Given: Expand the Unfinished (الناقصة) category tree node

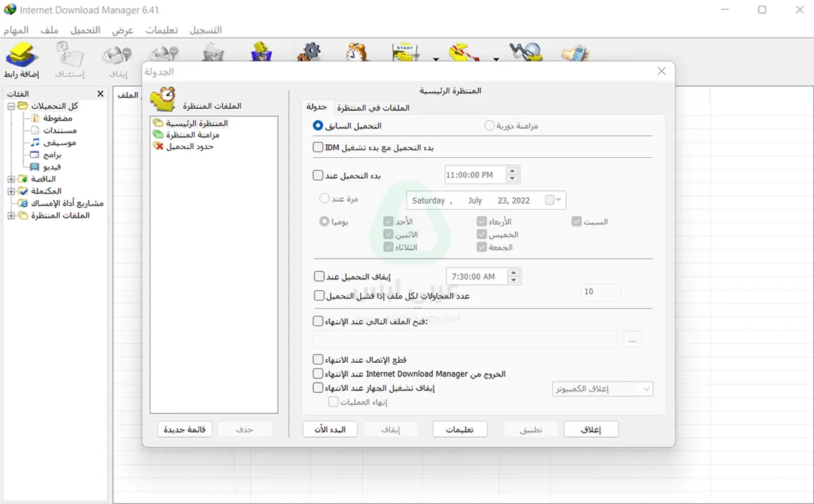Looking at the screenshot, I should click(11, 179).
